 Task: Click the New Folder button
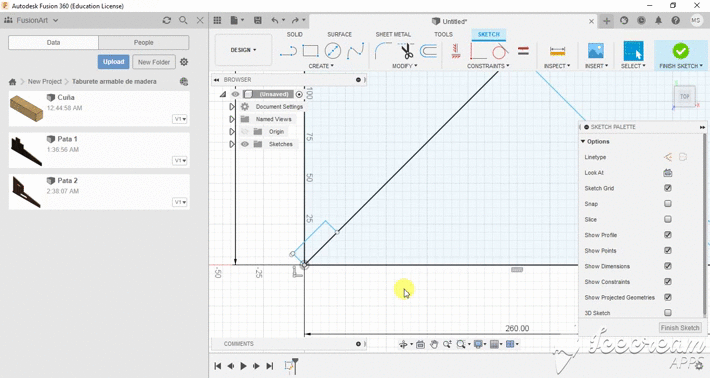pyautogui.click(x=154, y=62)
